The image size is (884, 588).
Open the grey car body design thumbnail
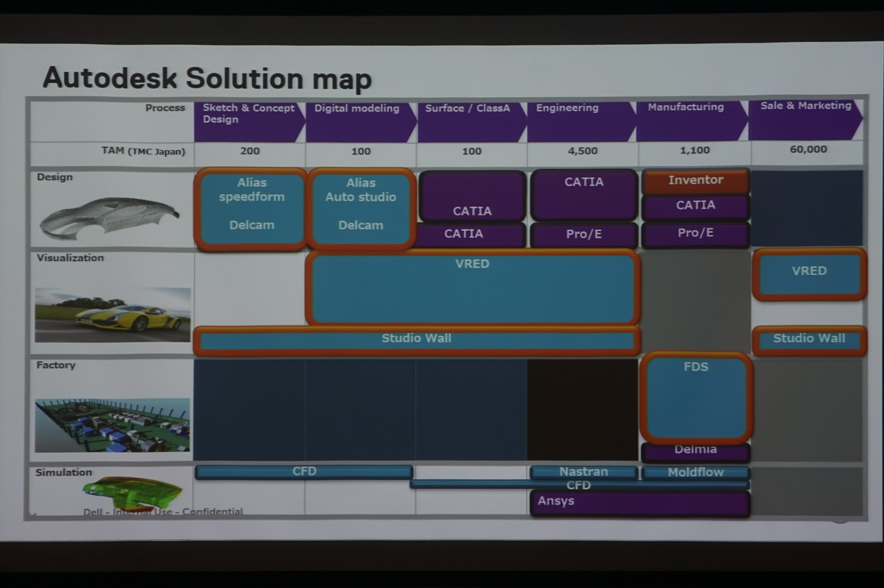pos(109,218)
